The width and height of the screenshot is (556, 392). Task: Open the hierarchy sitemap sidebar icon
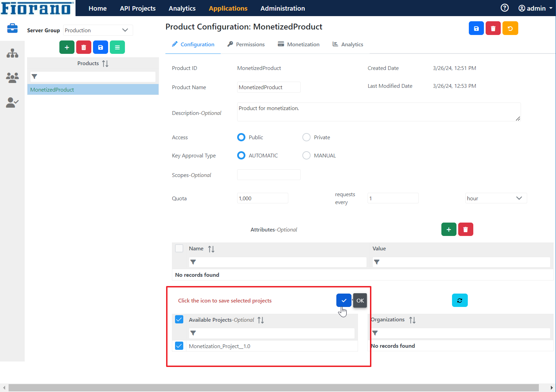pos(12,53)
